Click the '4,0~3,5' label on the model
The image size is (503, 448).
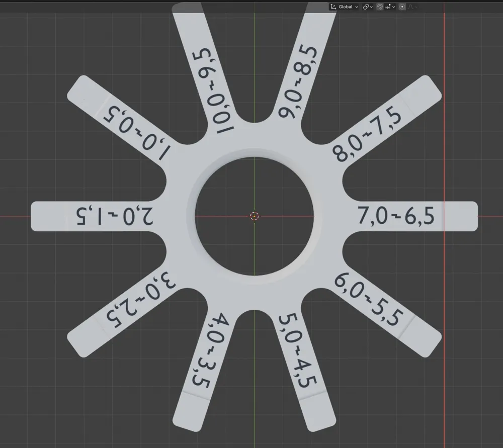pos(211,350)
